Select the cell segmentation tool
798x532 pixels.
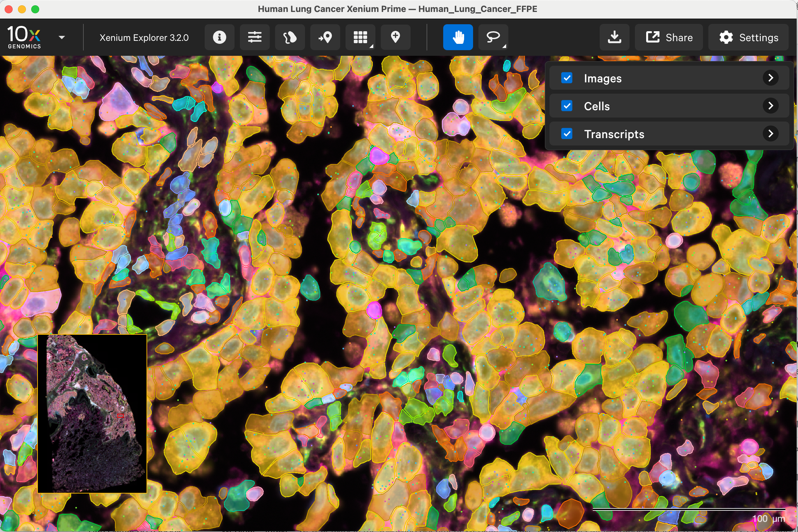click(x=290, y=37)
